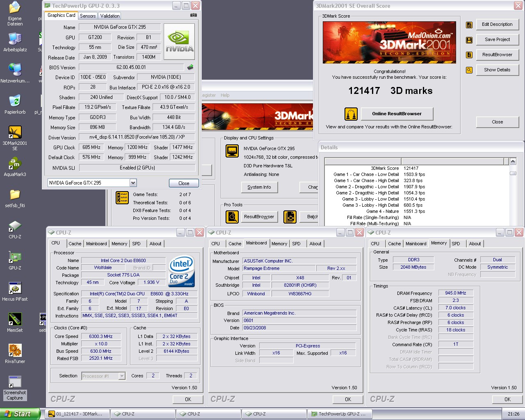The width and height of the screenshot is (525, 420).
Task: Open the Eigene Dateien desktop folder
Action: [x=15, y=14]
